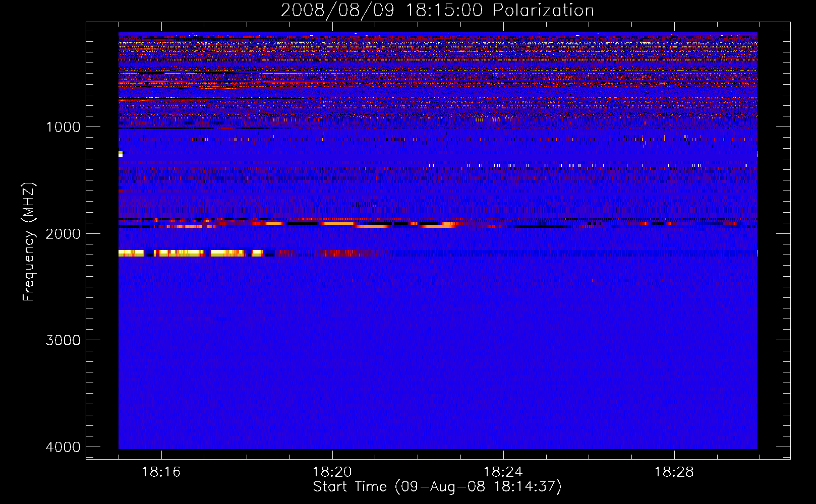Screen dimensions: 816x504
Task: Click the 4000 frequency tick label
Action: point(63,447)
